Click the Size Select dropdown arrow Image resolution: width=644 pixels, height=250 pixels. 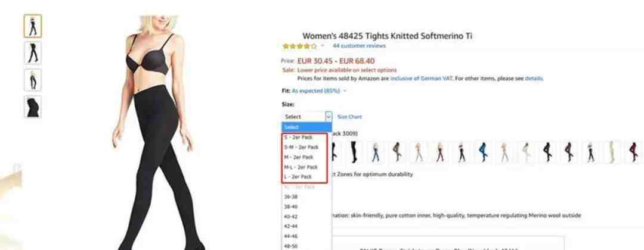[x=328, y=117]
